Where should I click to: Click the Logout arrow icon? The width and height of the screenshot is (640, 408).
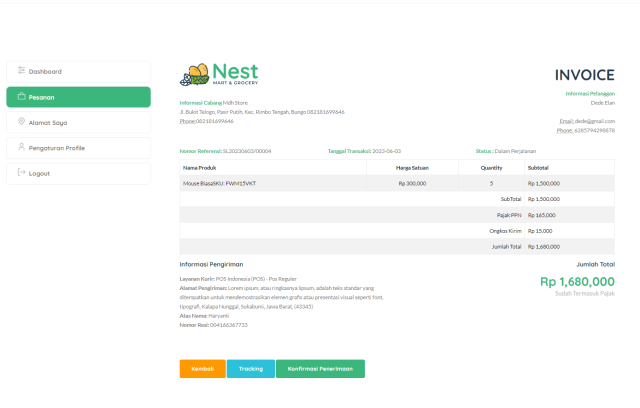21,173
